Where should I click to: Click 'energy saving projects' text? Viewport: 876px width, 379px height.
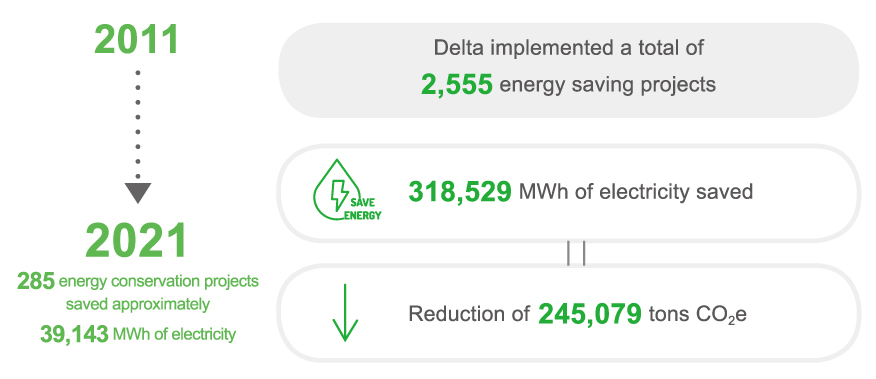[x=608, y=85]
